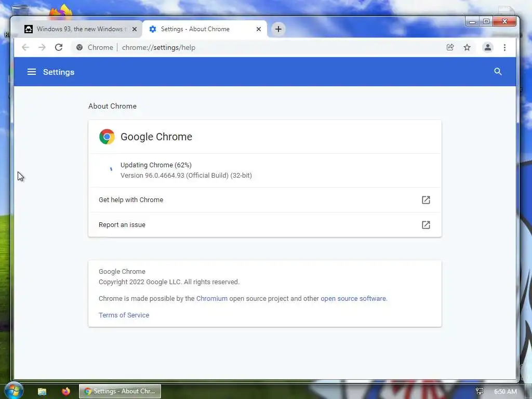Go back with the back arrow
The width and height of the screenshot is (532, 399).
(x=25, y=47)
